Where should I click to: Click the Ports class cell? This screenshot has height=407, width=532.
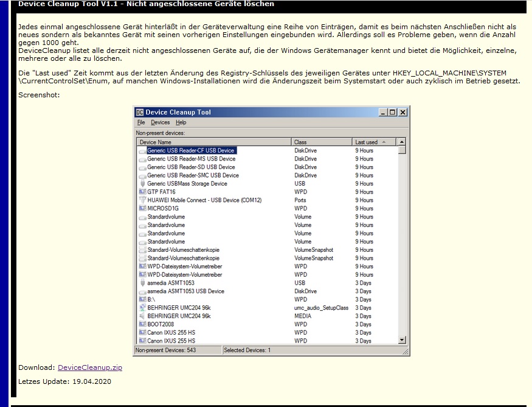coord(300,200)
